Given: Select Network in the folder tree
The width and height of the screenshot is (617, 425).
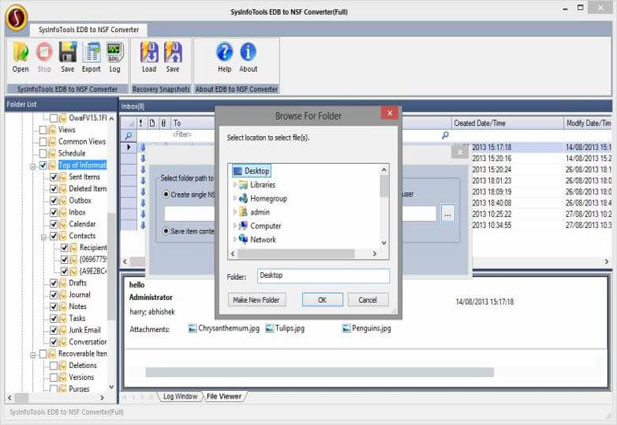Looking at the screenshot, I should pyautogui.click(x=263, y=239).
